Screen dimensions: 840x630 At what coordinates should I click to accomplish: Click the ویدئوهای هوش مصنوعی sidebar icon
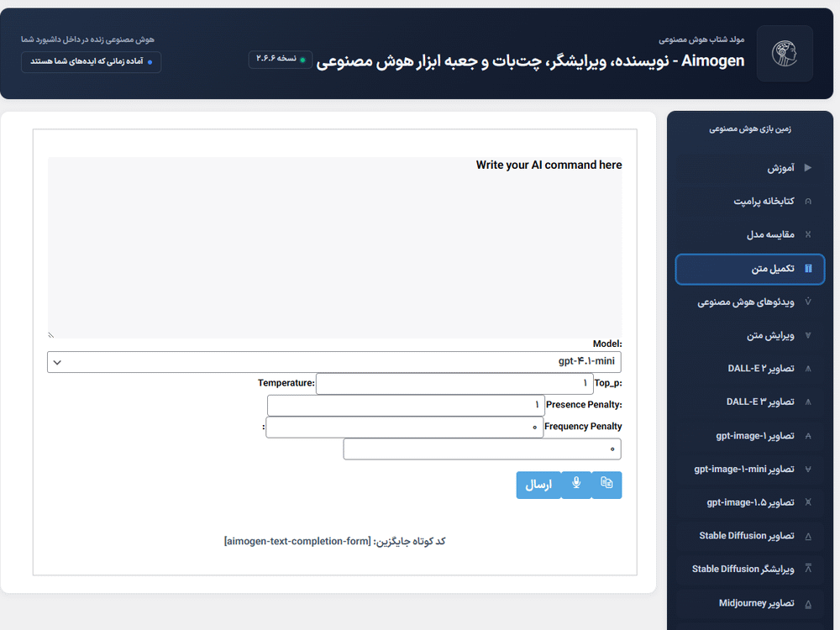(809, 302)
